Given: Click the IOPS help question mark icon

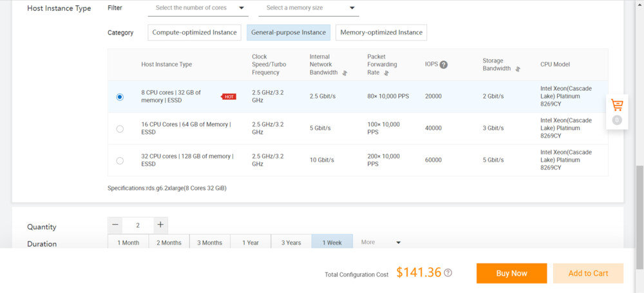Looking at the screenshot, I should point(444,64).
